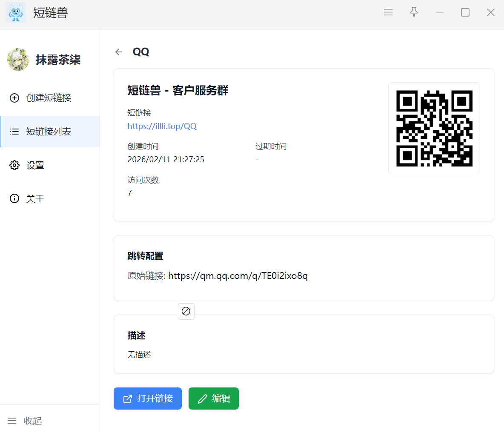This screenshot has width=504, height=433.
Task: Click the QR code image
Action: tap(434, 128)
